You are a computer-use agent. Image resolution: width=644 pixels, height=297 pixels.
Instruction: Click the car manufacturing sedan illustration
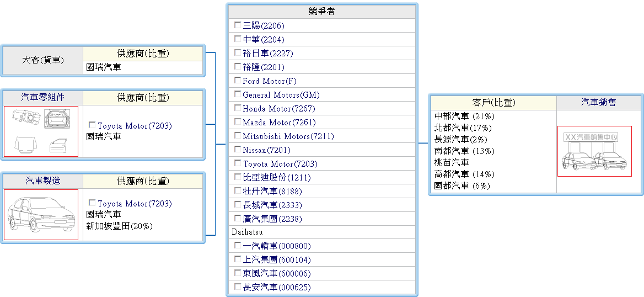(x=41, y=214)
